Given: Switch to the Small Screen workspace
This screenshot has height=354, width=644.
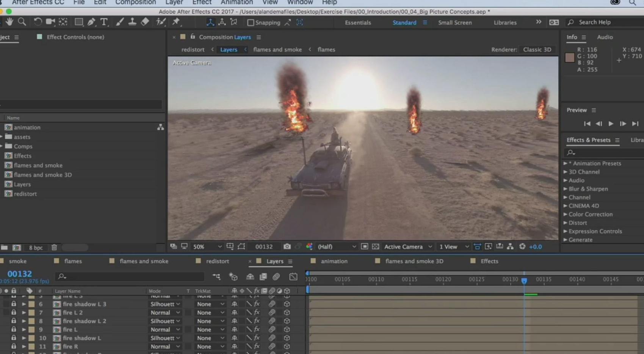Looking at the screenshot, I should (455, 22).
